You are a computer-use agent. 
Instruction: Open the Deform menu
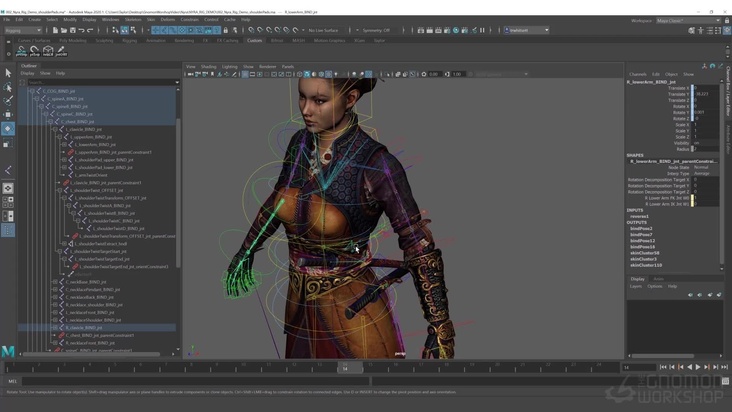(168, 20)
